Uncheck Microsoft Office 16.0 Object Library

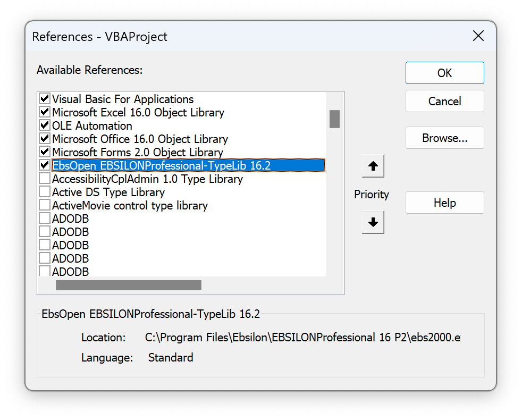pyautogui.click(x=44, y=139)
